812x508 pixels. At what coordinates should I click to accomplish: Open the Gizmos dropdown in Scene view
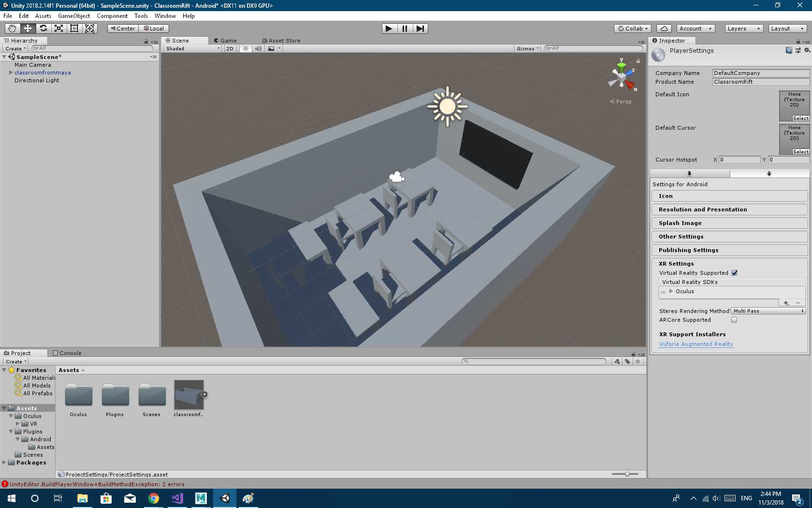coord(527,48)
